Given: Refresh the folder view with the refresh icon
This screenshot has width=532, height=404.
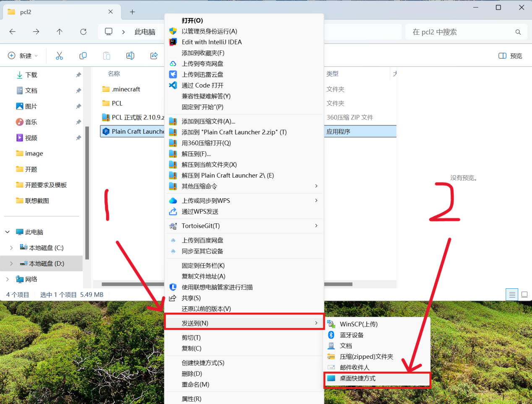Looking at the screenshot, I should [83, 31].
